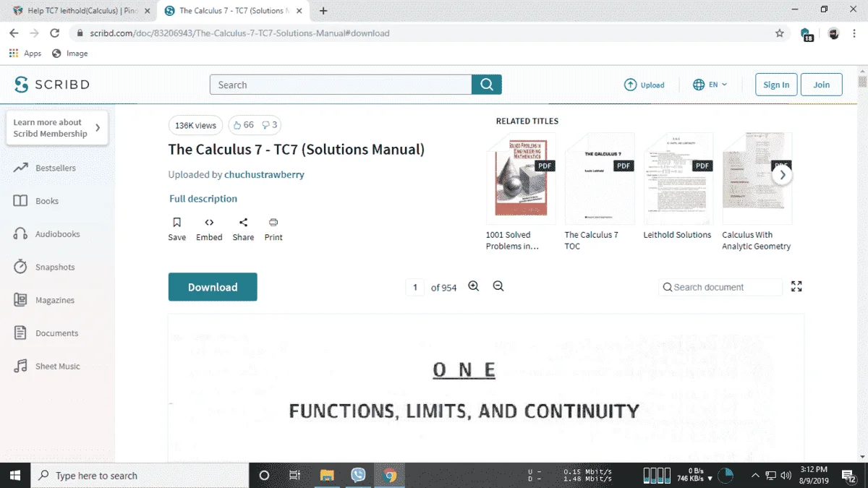Click the Scribd logo in the header
This screenshot has height=488, width=868.
tap(52, 85)
